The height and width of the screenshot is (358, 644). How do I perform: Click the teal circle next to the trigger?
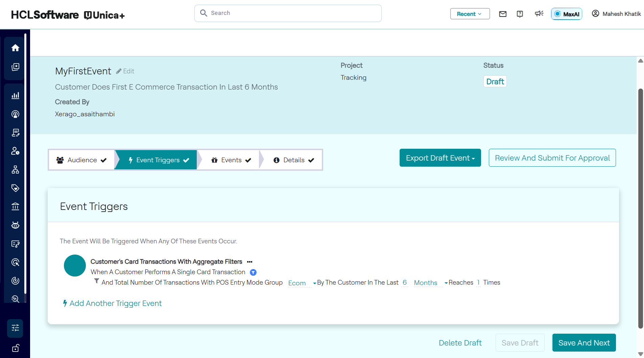[x=75, y=266]
